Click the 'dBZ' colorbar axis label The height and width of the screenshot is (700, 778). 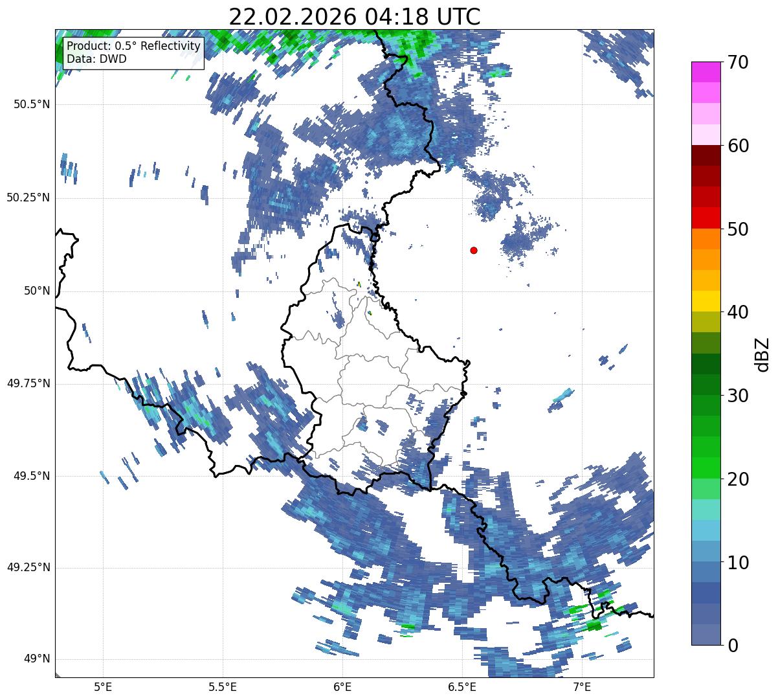[763, 354]
